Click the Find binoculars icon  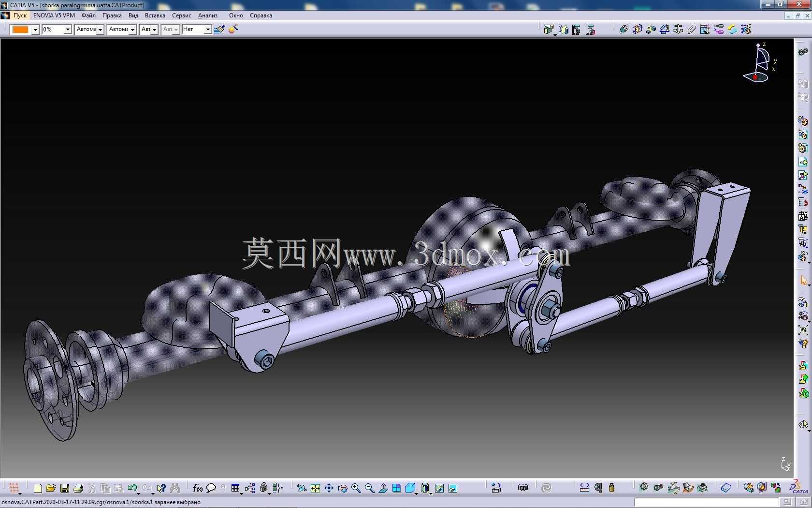(x=174, y=488)
